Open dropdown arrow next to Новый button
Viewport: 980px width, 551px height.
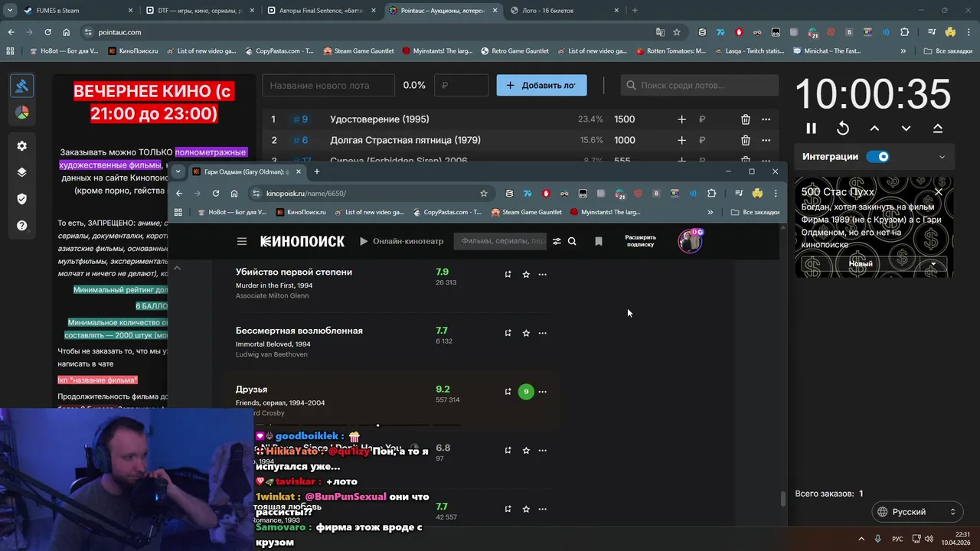click(933, 264)
